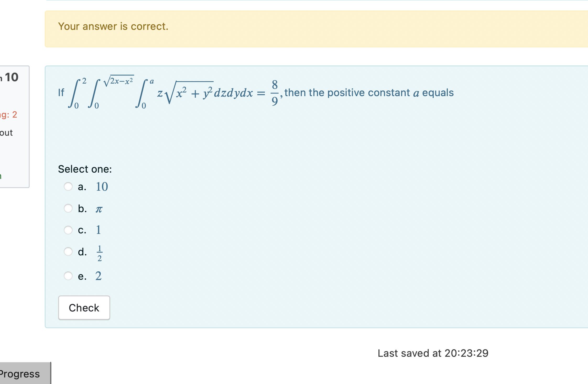Image resolution: width=588 pixels, height=384 pixels.
Task: Click the fraction 8/9 in the equation
Action: 274,92
